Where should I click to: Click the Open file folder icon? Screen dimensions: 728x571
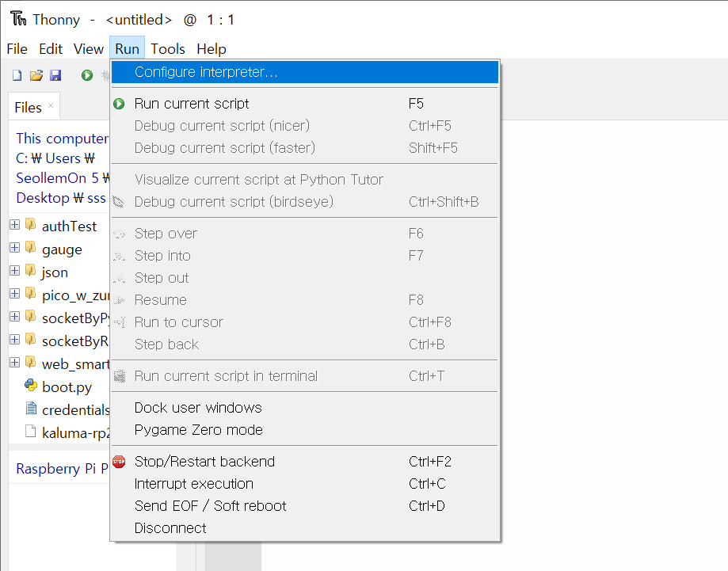pyautogui.click(x=36, y=75)
